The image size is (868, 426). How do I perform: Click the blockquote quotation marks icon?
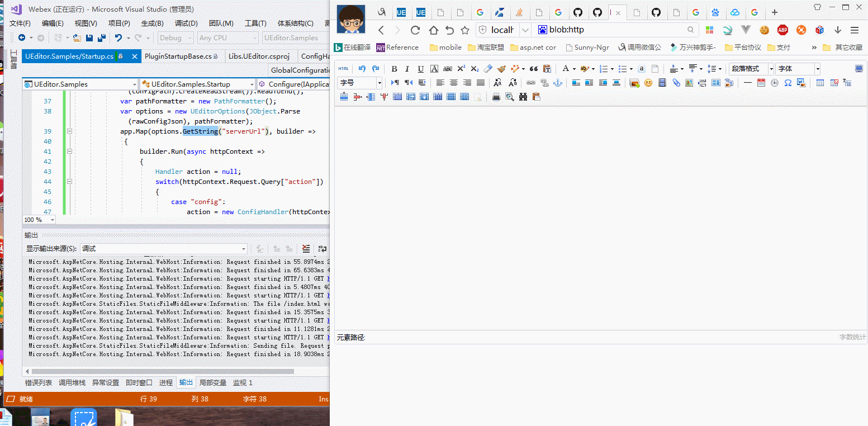(533, 69)
